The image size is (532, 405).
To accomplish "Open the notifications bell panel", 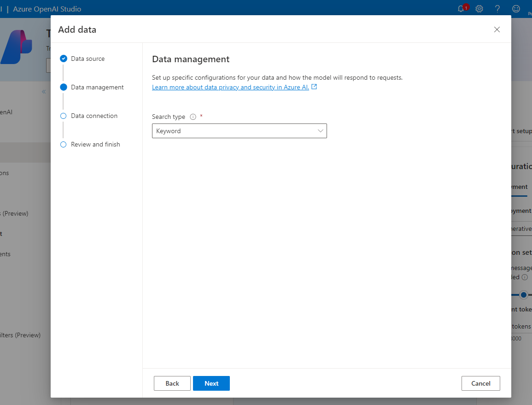I will 462,9.
